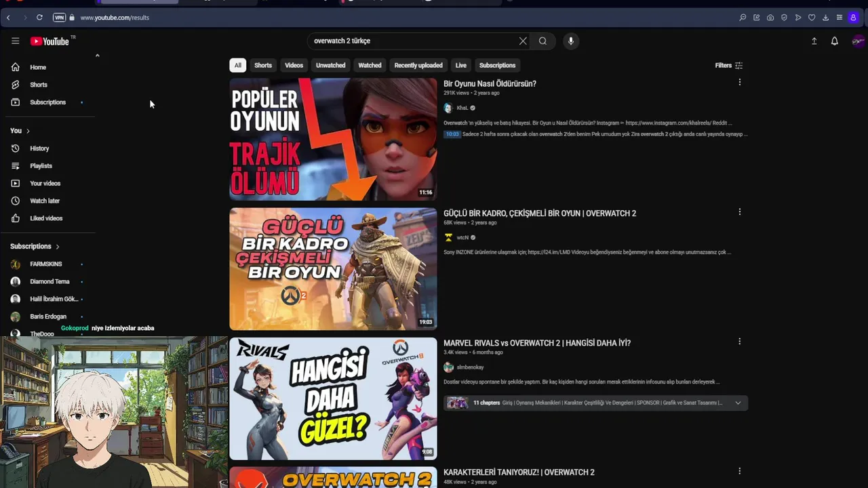Image resolution: width=868 pixels, height=488 pixels.
Task: Click the small up-arrow above sidebar
Action: 97,56
